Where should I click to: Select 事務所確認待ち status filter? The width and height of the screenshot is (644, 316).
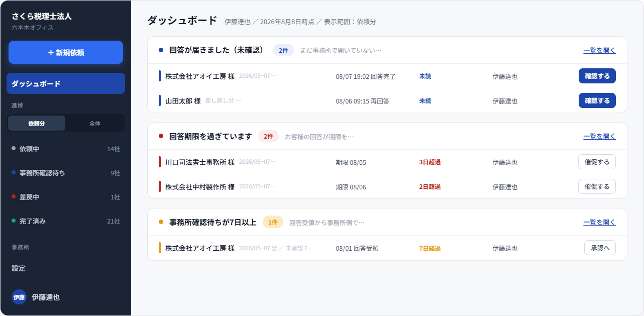point(66,173)
